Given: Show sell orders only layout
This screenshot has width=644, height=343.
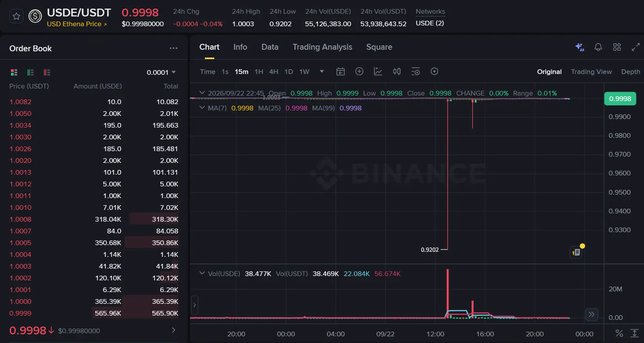Looking at the screenshot, I should tap(47, 72).
